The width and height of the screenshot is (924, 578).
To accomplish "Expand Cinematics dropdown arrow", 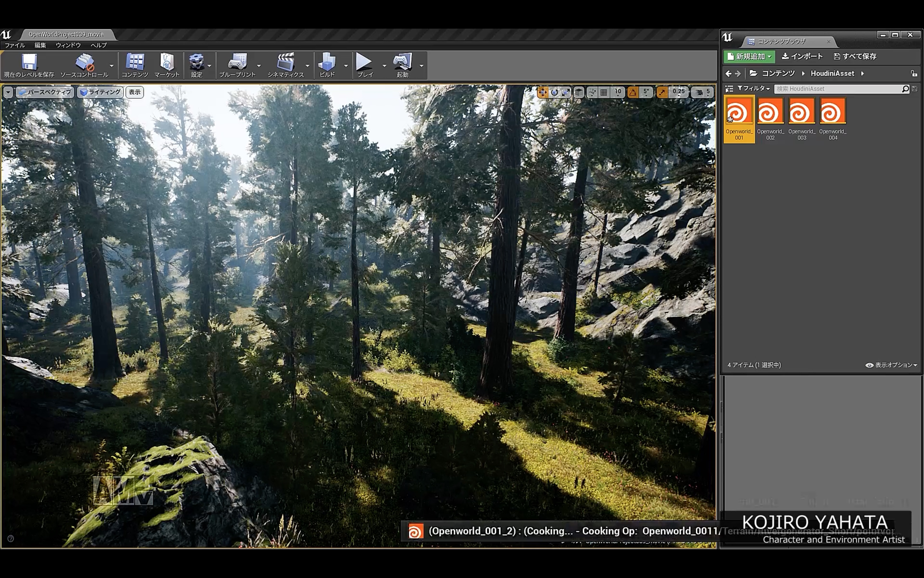I will coord(307,66).
